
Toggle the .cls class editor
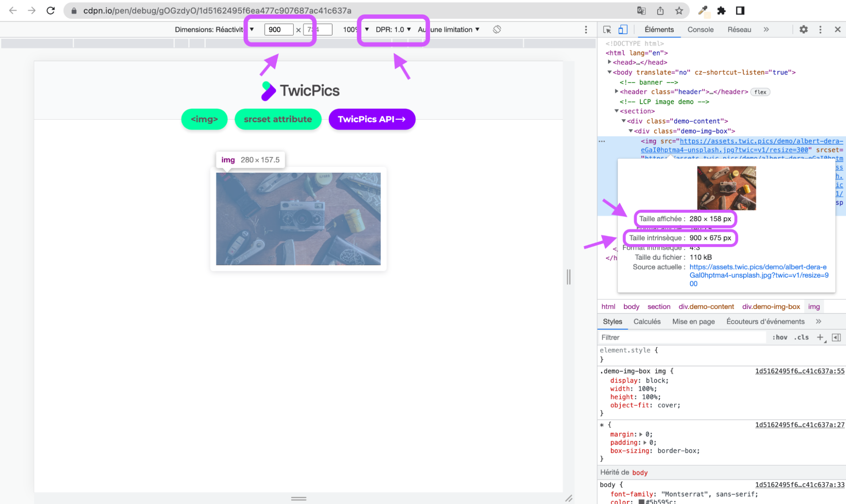coord(801,337)
